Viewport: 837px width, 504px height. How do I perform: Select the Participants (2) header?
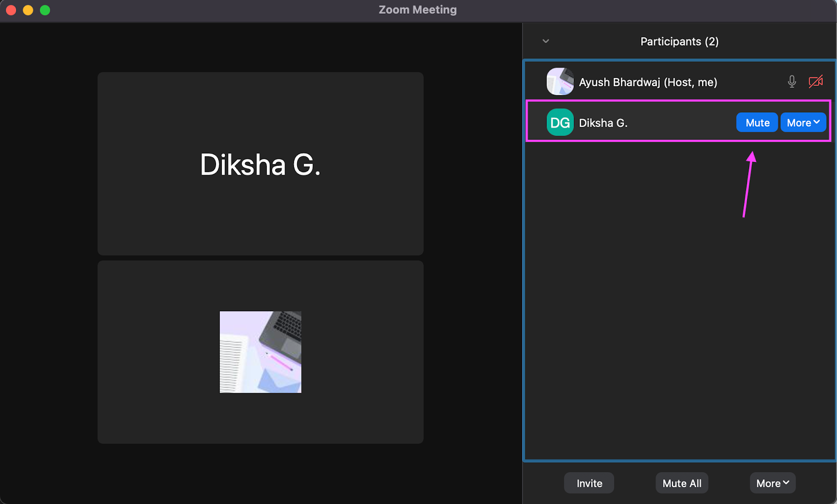point(679,41)
